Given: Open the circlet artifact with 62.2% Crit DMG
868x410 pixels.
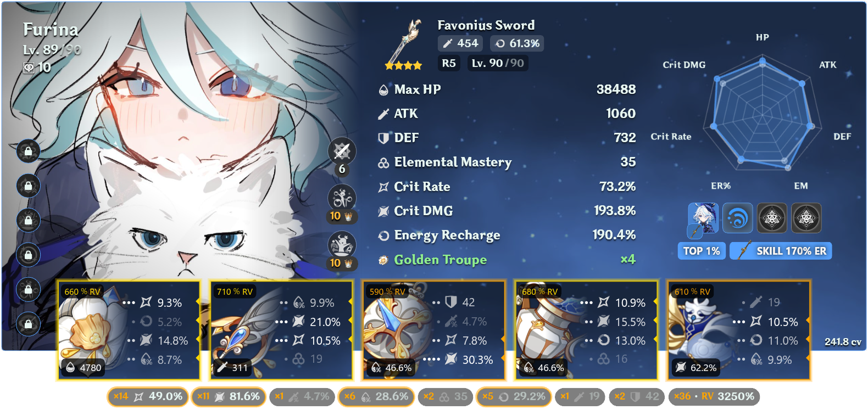Looking at the screenshot, I should 739,330.
